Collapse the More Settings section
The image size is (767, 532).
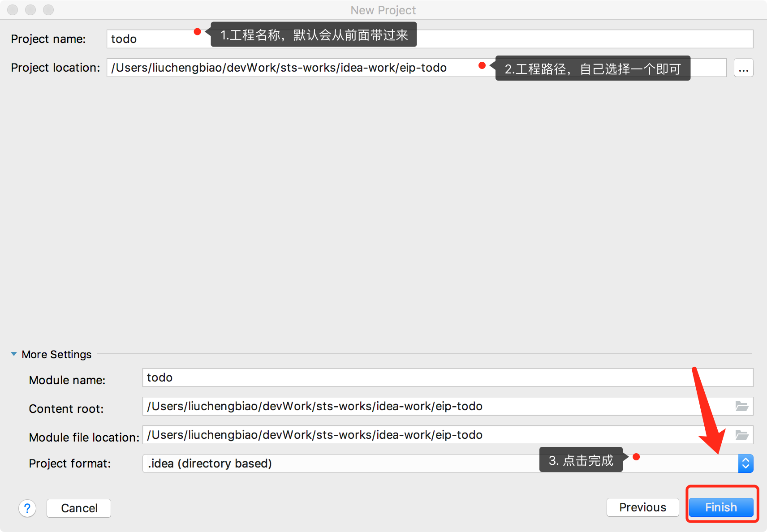14,354
